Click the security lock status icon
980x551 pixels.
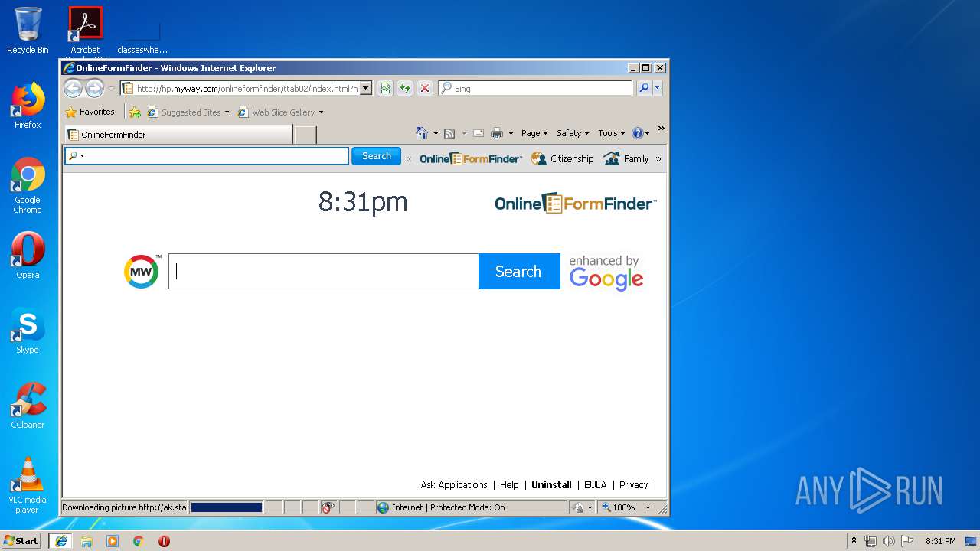[579, 507]
